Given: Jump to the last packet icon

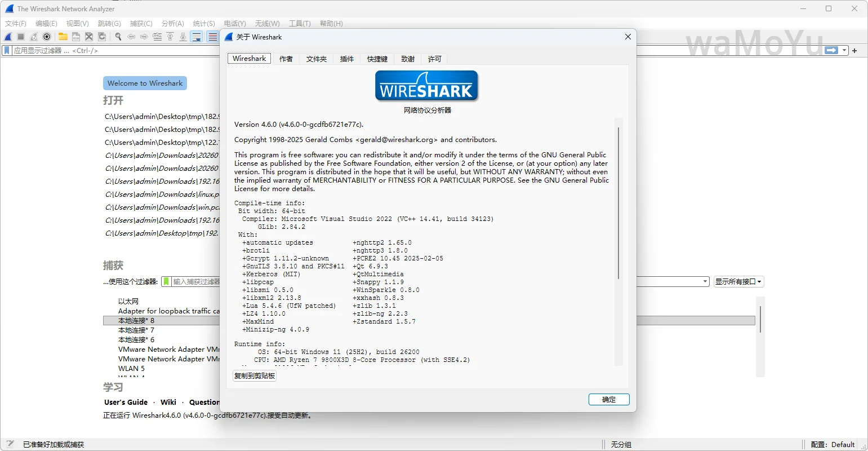Looking at the screenshot, I should (x=183, y=37).
